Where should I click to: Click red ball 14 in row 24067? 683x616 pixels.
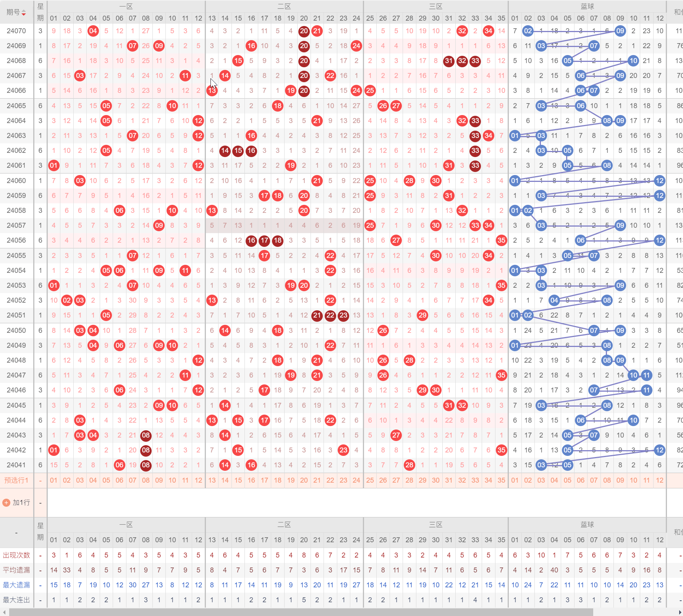[x=225, y=76]
